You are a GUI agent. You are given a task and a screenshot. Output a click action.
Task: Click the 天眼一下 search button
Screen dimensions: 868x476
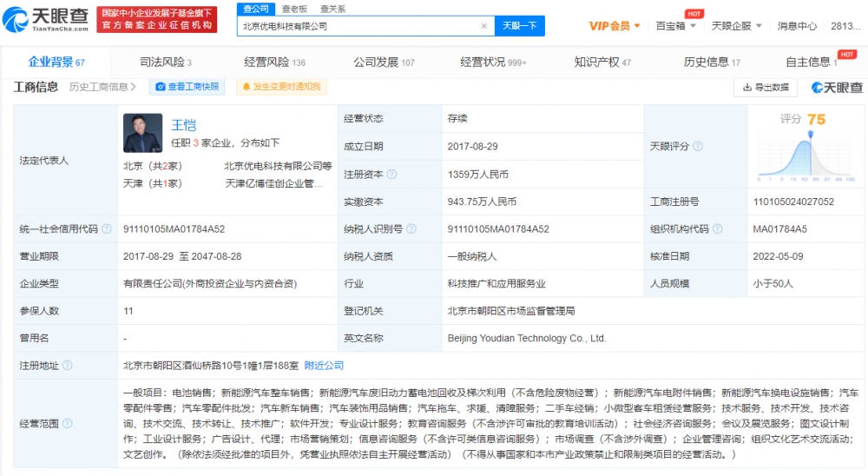coord(519,26)
